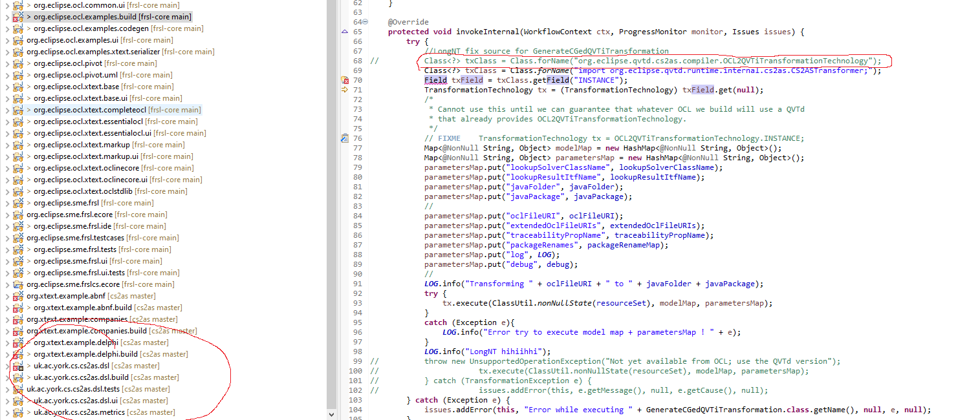
Task: Click the error marker on line 70
Action: point(345,80)
